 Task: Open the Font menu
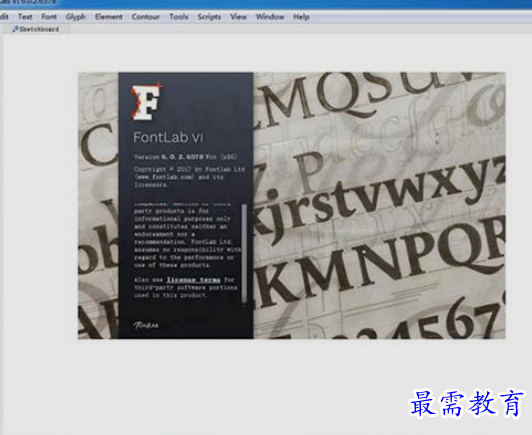pyautogui.click(x=49, y=17)
